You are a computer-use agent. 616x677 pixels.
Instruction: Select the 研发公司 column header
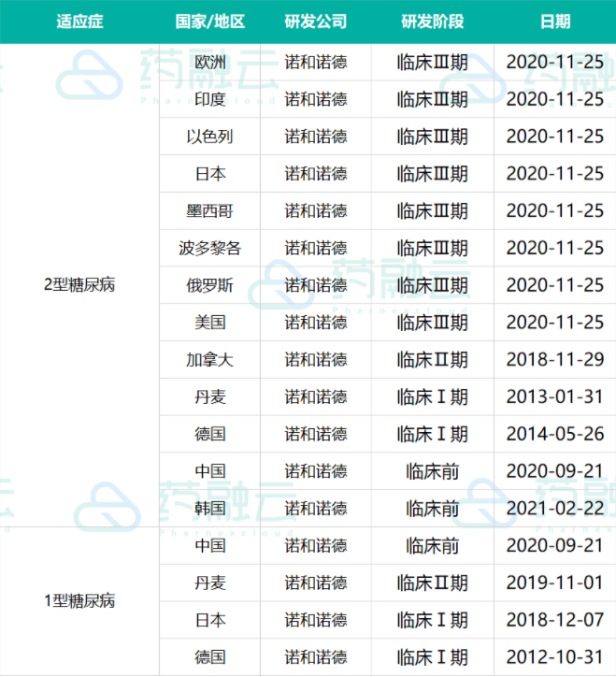pyautogui.click(x=315, y=22)
